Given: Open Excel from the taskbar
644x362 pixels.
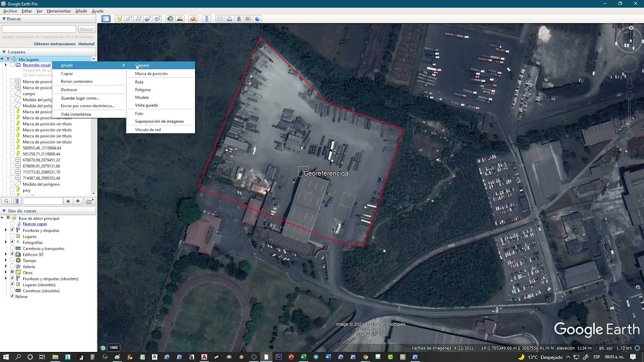Looking at the screenshot, I should pos(303,357).
